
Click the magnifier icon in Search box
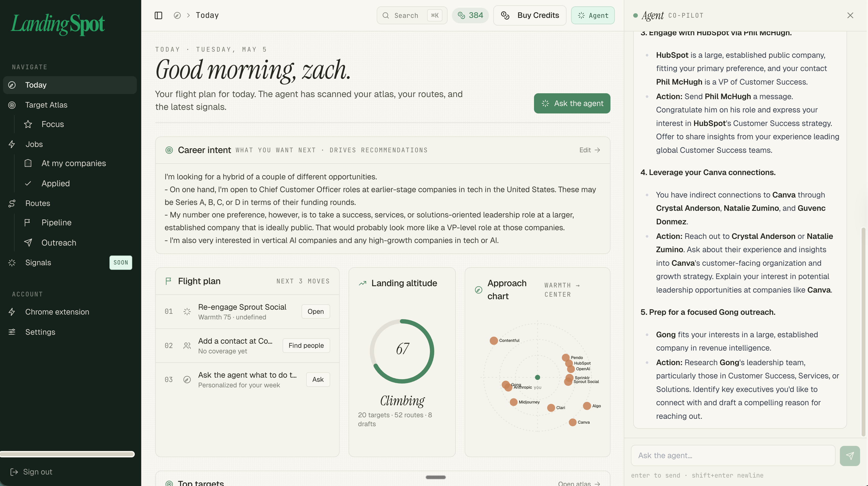point(386,16)
